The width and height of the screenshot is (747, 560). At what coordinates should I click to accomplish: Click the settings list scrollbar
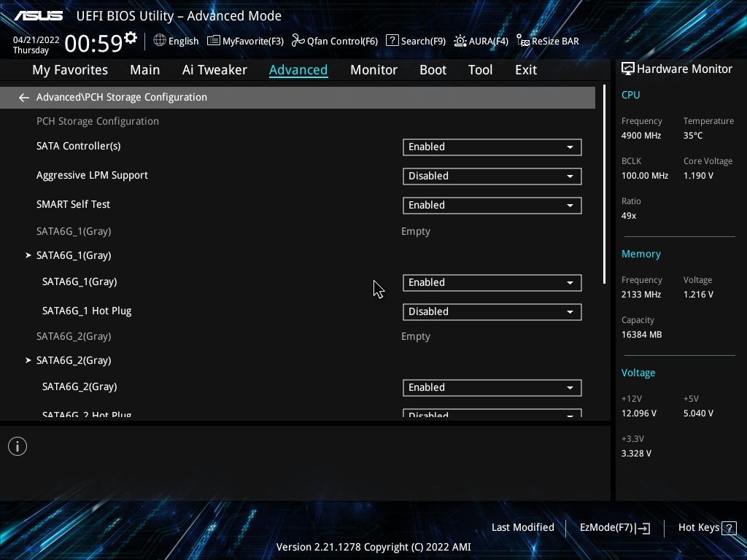click(x=605, y=184)
